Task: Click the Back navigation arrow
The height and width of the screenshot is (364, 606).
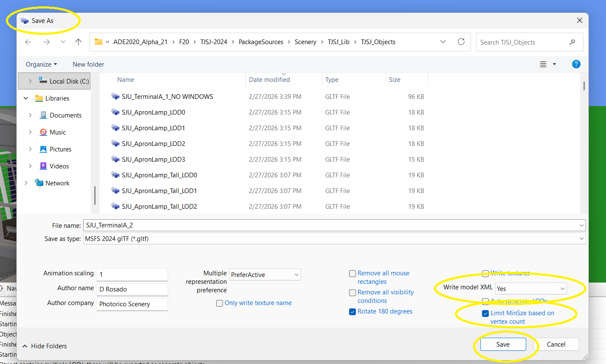Action: (x=28, y=42)
